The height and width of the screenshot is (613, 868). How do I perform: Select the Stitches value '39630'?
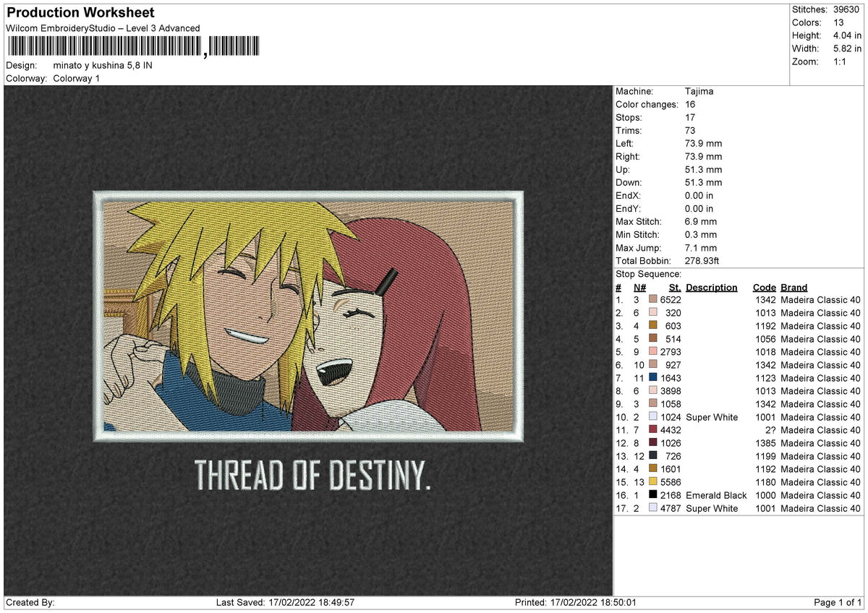coord(846,9)
